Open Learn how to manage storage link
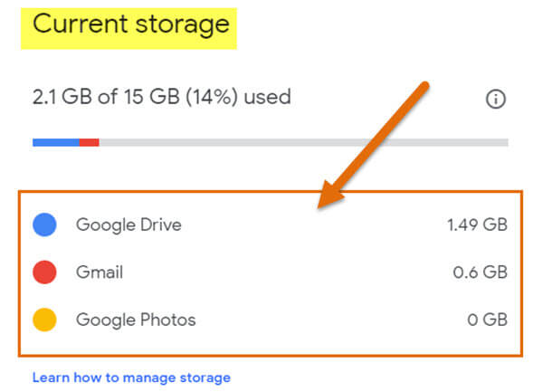The width and height of the screenshot is (543, 392). coord(131,378)
